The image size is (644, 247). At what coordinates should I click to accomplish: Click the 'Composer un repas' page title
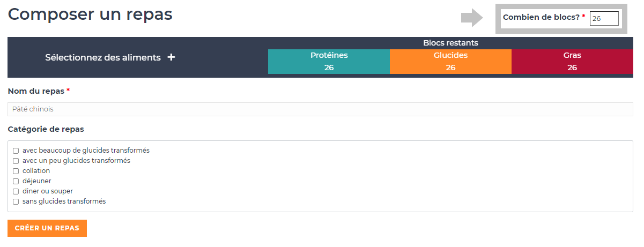[x=90, y=14]
